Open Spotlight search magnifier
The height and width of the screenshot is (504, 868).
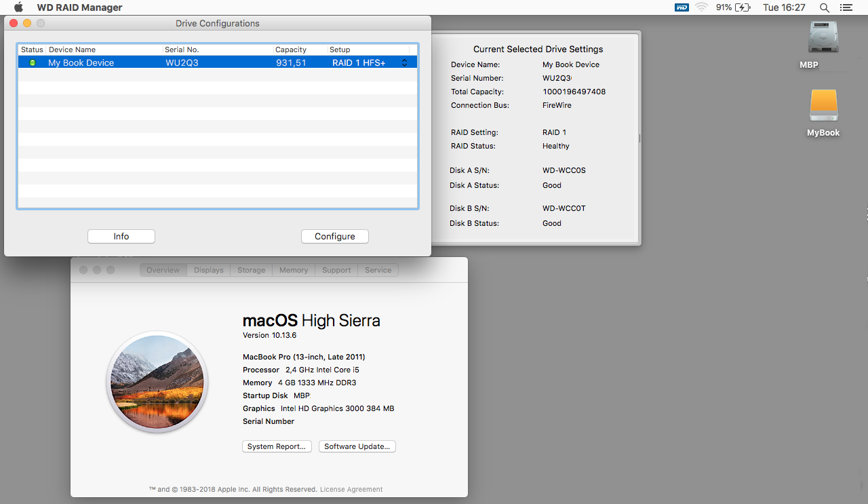825,7
